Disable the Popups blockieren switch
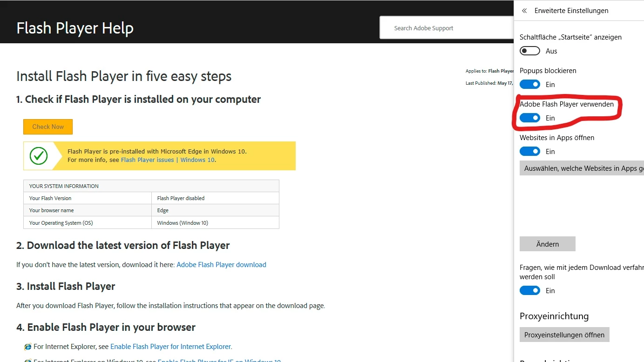Screen dimensions: 644x362 530,84
